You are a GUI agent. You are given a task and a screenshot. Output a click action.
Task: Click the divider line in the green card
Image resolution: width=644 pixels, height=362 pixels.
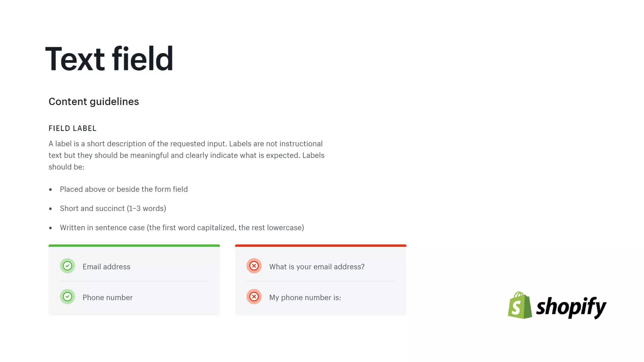click(134, 281)
